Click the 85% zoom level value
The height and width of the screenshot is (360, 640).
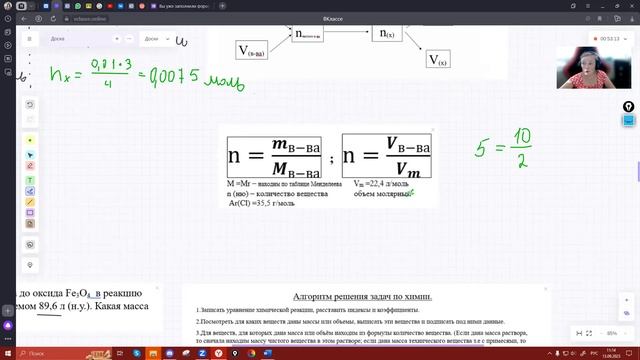612,333
